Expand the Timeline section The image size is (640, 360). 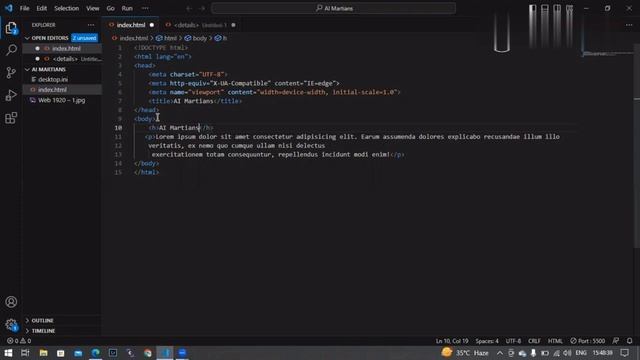point(43,331)
